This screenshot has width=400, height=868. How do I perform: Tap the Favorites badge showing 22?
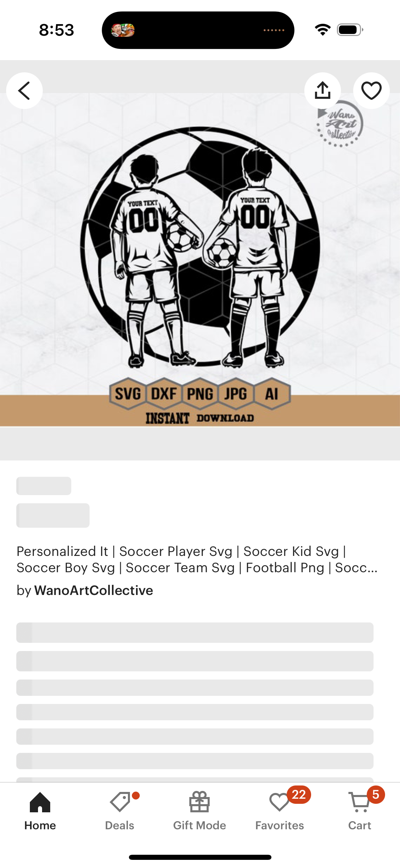coord(299,795)
